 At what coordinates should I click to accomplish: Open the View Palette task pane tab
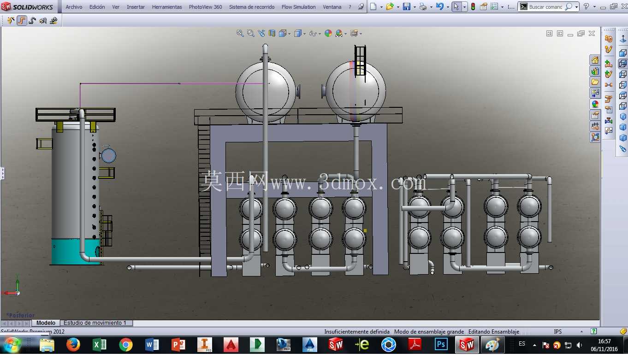(x=595, y=93)
